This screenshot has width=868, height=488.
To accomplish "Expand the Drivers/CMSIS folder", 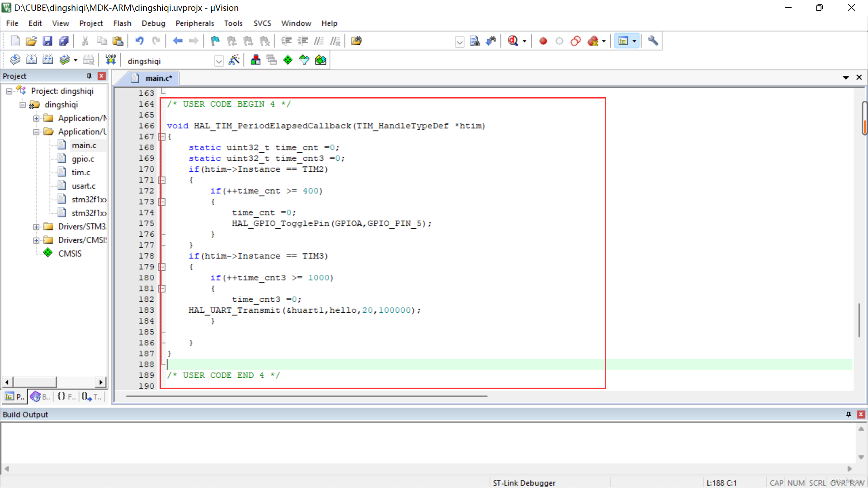I will pos(36,240).
